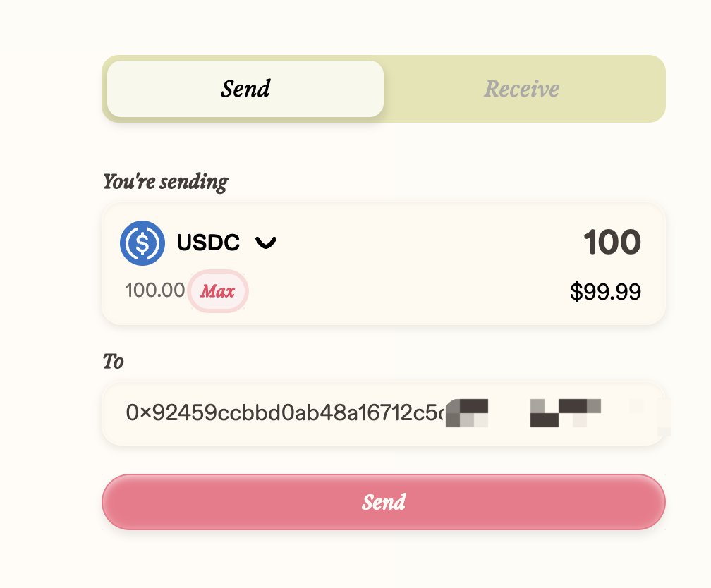Submit with the large pink Send button
The height and width of the screenshot is (588, 711).
384,502
